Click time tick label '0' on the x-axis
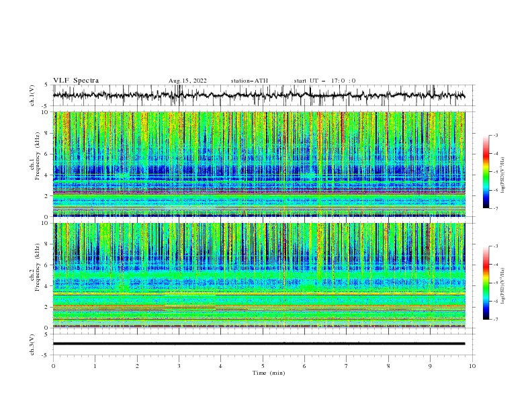Screen dimensions: 532x411 53,366
